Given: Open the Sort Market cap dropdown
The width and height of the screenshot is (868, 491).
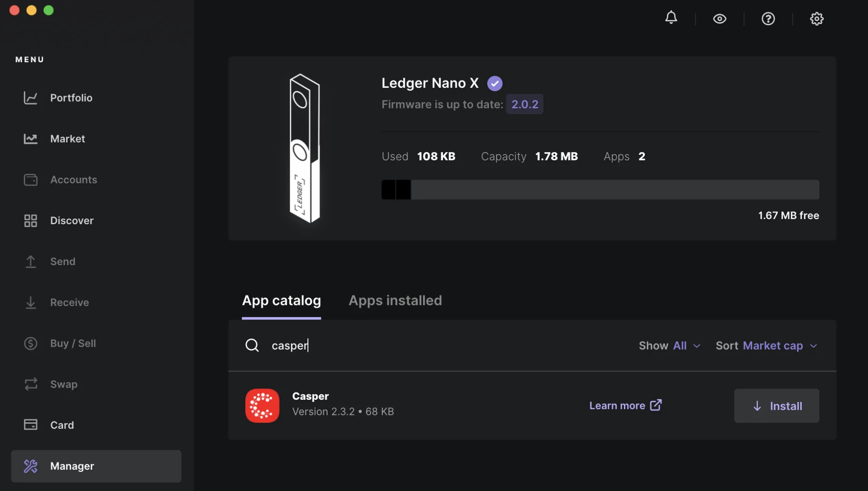Looking at the screenshot, I should [767, 345].
